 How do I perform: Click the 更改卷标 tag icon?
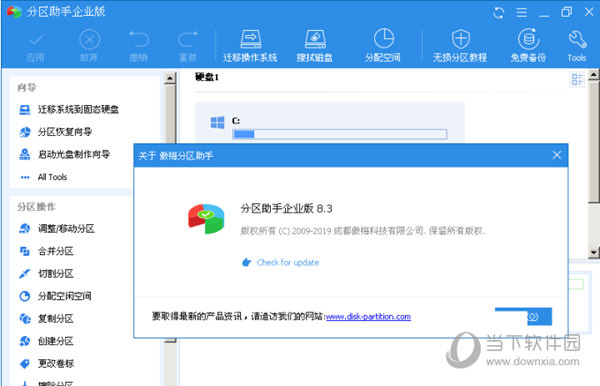click(x=25, y=364)
